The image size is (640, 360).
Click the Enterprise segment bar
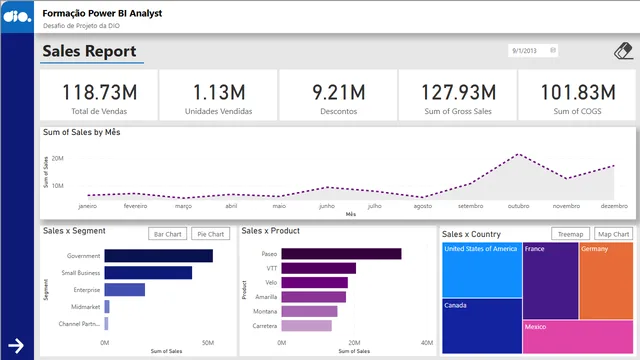(x=125, y=290)
